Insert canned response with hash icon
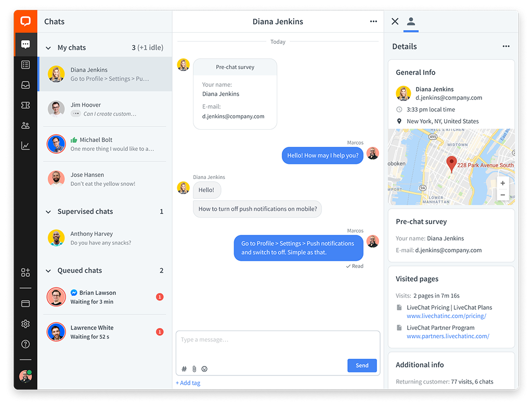Screen dimensions: 532x404 pos(184,369)
